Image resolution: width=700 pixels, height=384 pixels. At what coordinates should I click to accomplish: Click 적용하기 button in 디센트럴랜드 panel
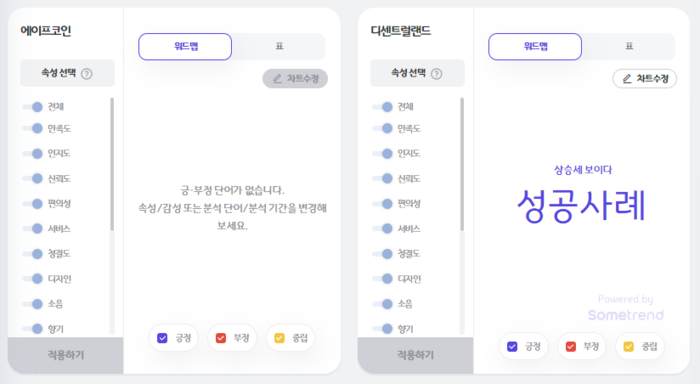point(416,355)
